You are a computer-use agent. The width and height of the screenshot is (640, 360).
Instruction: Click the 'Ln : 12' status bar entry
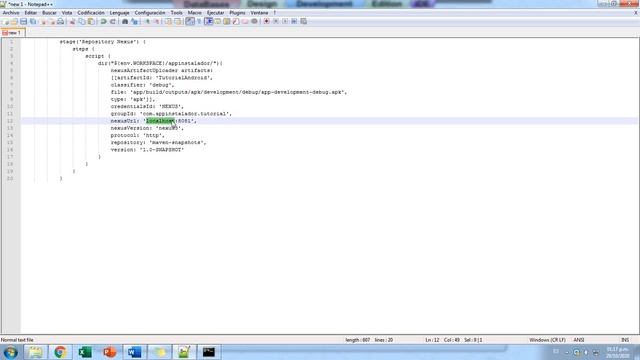coord(432,340)
